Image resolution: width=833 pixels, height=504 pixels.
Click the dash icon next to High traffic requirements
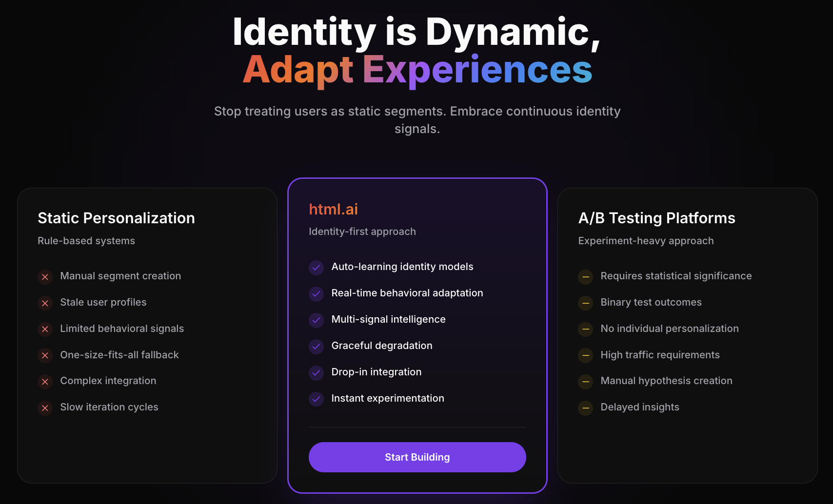coord(586,356)
